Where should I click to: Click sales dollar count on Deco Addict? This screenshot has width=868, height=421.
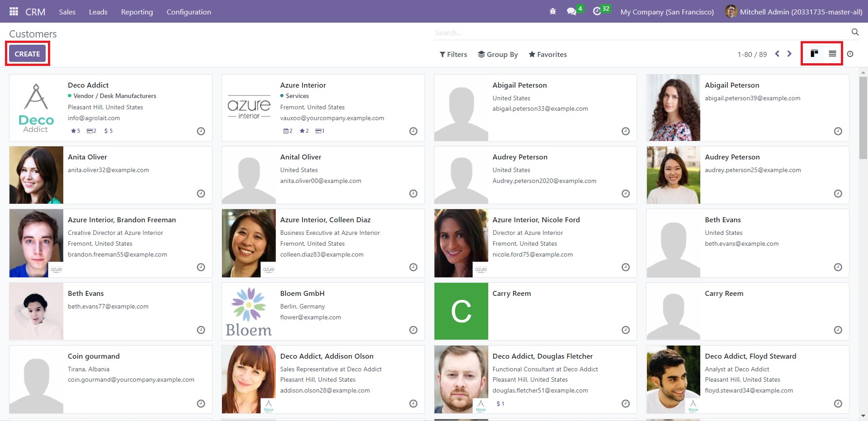click(x=108, y=131)
